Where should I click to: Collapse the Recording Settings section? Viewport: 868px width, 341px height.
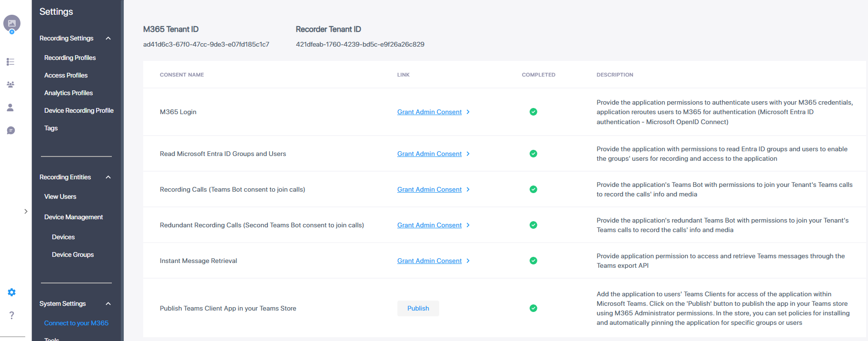(x=108, y=39)
